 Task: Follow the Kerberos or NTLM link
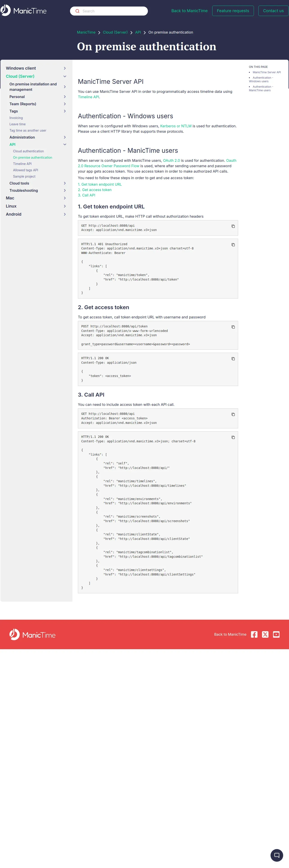click(176, 126)
